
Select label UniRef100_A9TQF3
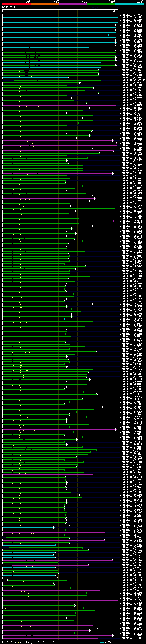pos(131,625)
